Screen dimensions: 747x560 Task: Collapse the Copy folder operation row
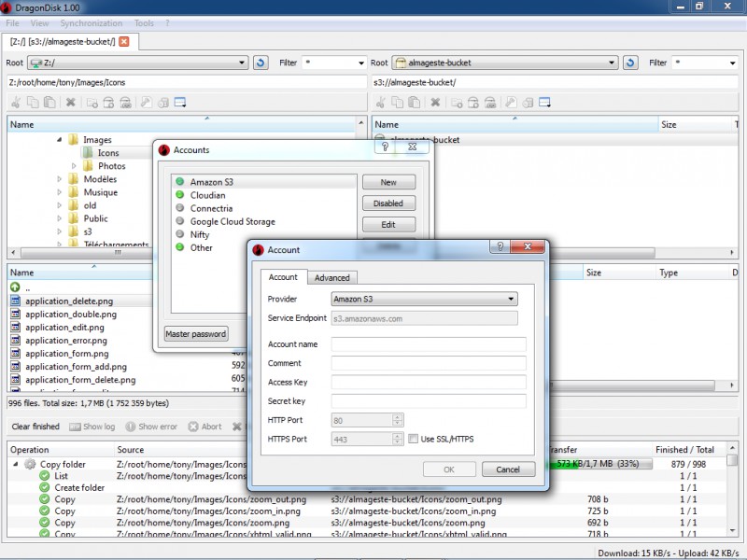coord(16,464)
